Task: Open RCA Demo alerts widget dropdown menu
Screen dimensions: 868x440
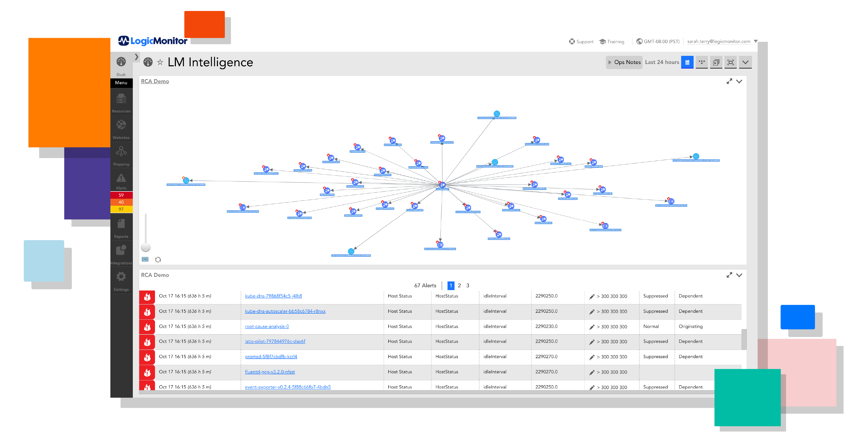Action: tap(739, 275)
